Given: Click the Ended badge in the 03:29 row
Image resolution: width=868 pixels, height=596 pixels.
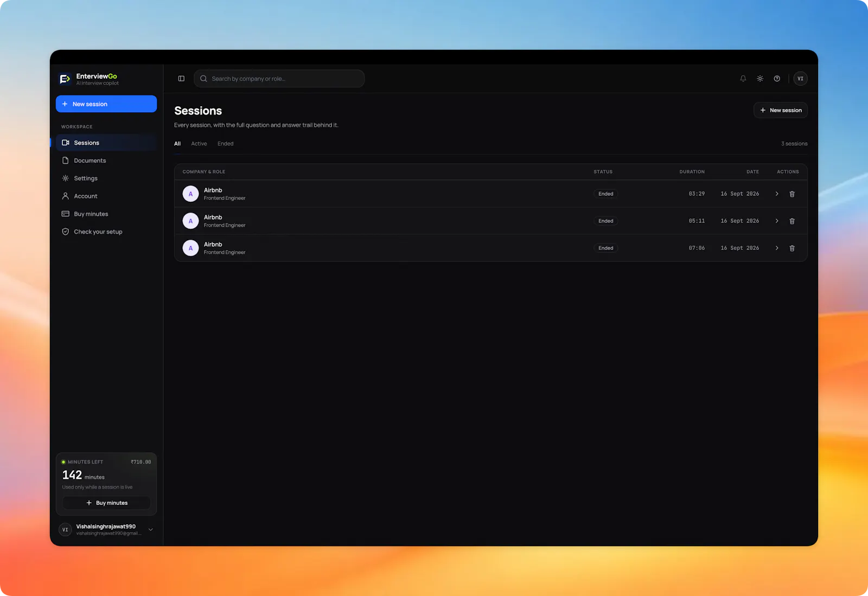Looking at the screenshot, I should click(x=606, y=194).
